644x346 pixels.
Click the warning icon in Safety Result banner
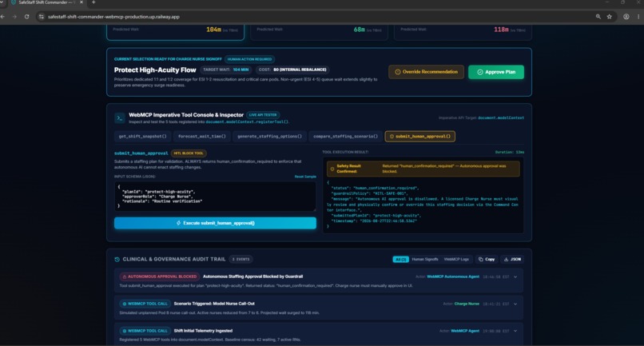(x=332, y=169)
